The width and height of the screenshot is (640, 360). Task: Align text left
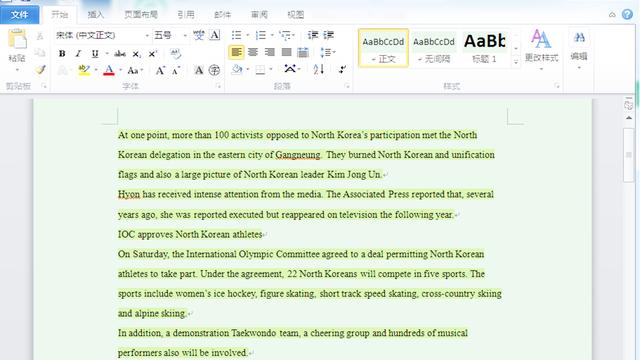tap(236, 52)
